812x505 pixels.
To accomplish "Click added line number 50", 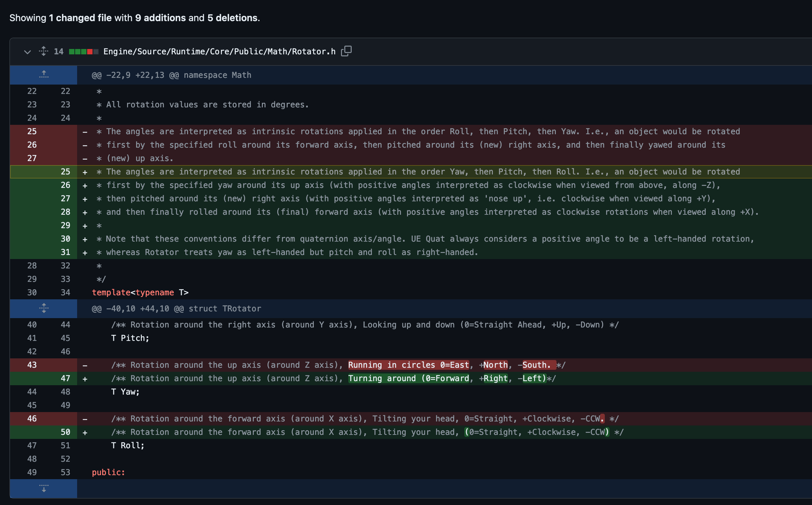I will [x=65, y=432].
